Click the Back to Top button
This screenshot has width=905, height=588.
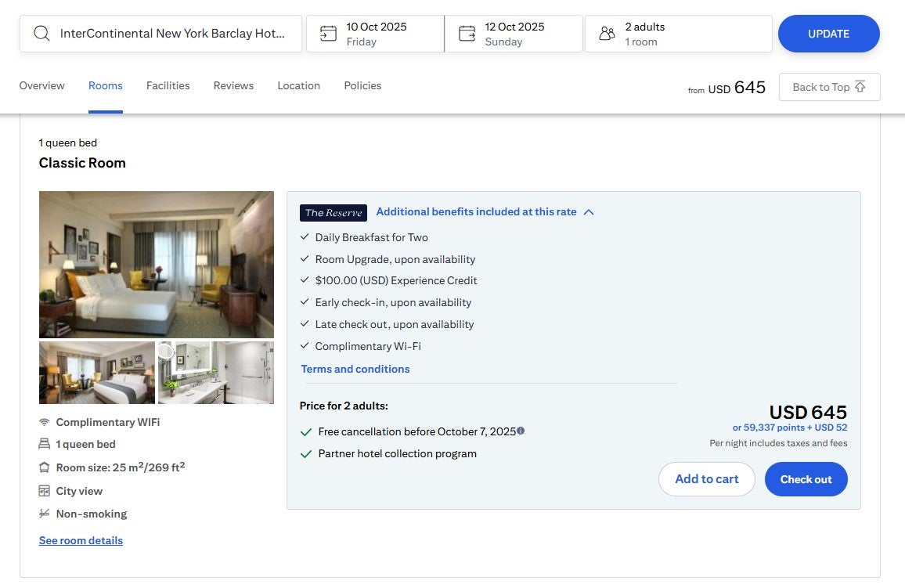(829, 87)
